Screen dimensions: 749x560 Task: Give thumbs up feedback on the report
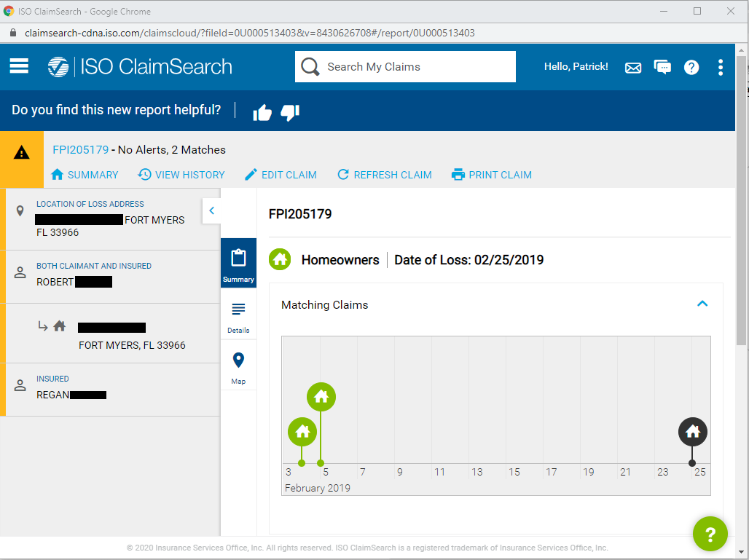[262, 113]
